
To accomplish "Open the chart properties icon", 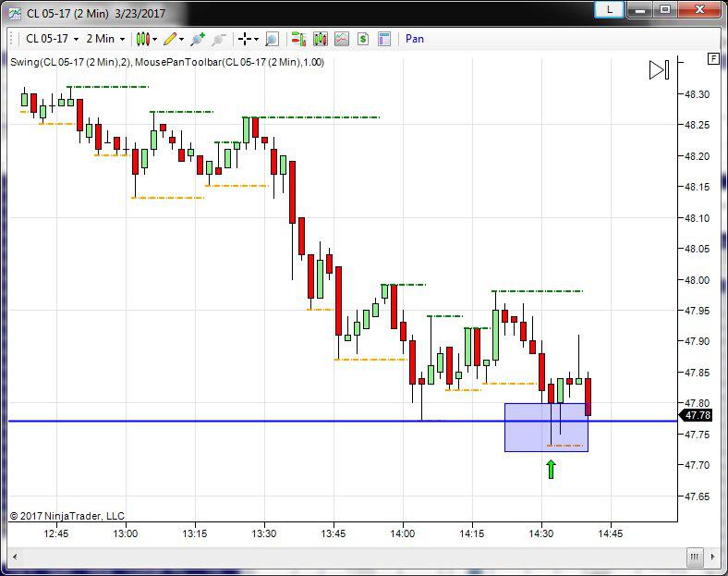I will tap(384, 39).
